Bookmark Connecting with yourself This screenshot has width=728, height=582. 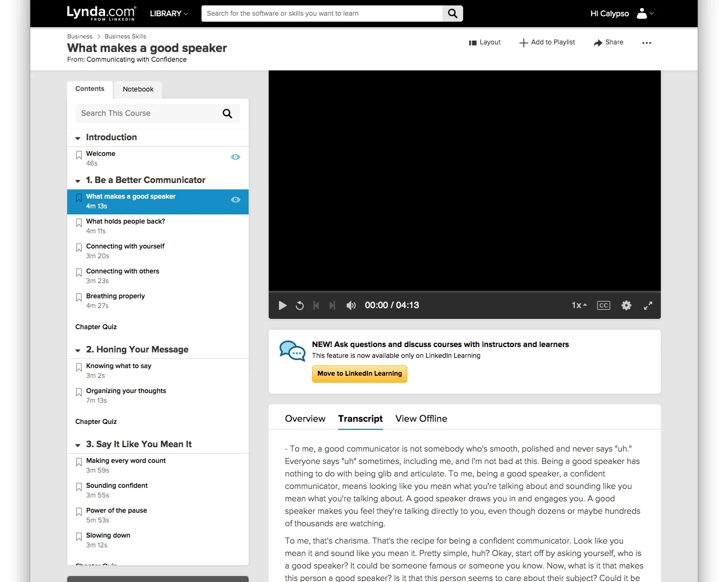[x=79, y=248]
